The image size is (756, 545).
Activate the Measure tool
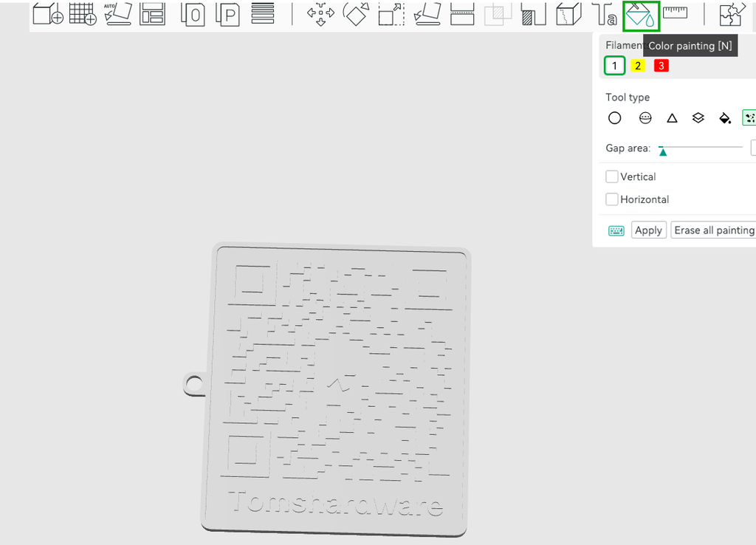click(676, 15)
